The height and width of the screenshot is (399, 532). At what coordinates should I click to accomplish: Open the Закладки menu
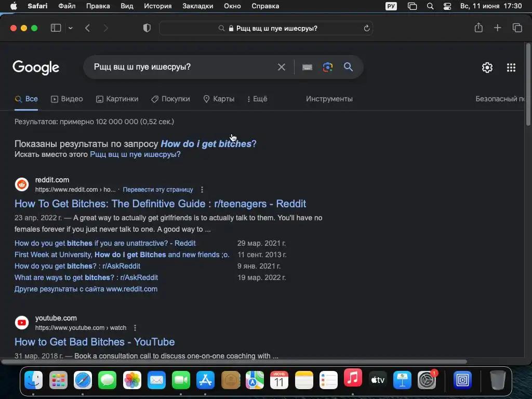click(x=198, y=6)
